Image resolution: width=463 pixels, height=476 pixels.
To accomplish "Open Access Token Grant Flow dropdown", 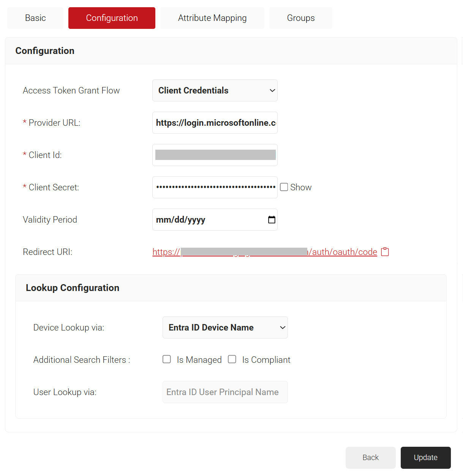I will pyautogui.click(x=215, y=90).
